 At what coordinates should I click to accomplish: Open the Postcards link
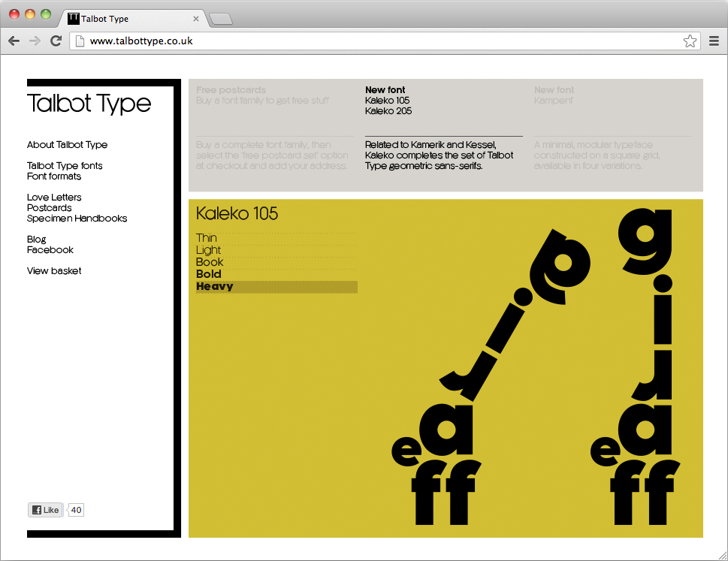click(50, 208)
